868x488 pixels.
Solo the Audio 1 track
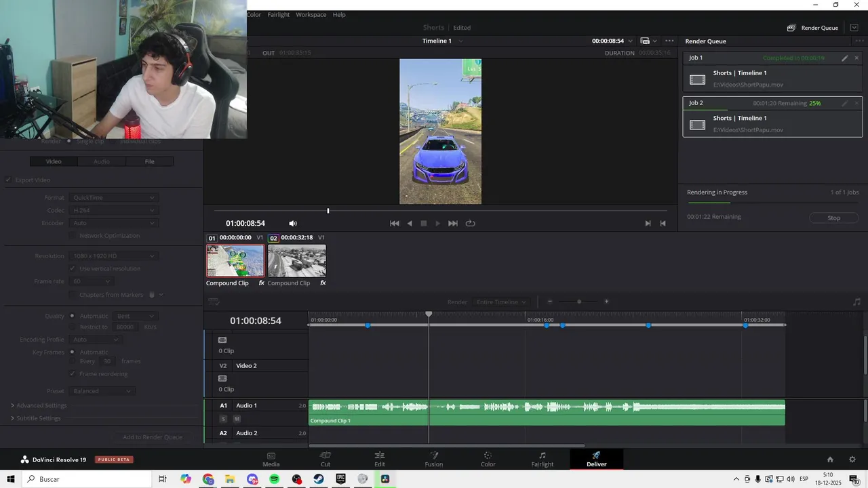(x=223, y=419)
